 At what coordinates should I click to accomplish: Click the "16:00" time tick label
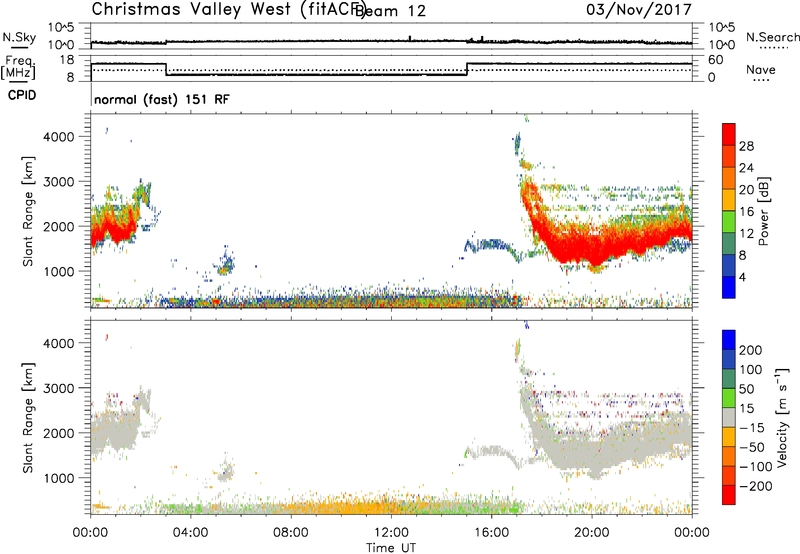491,533
